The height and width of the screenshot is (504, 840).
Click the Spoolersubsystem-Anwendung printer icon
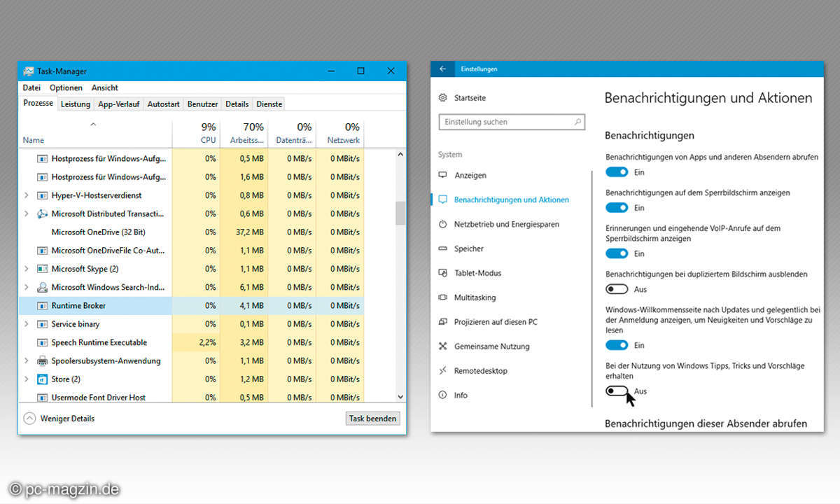tap(42, 360)
